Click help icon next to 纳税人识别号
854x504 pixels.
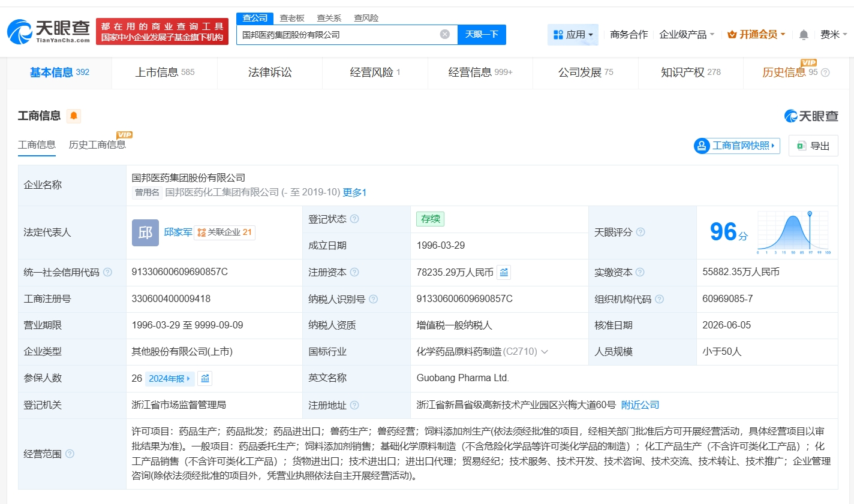[374, 299]
